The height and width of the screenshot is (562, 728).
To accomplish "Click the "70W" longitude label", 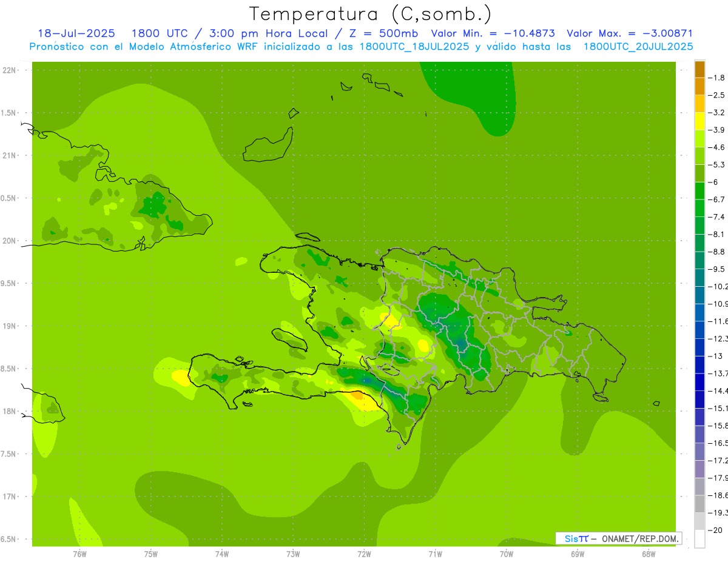I will 507,554.
